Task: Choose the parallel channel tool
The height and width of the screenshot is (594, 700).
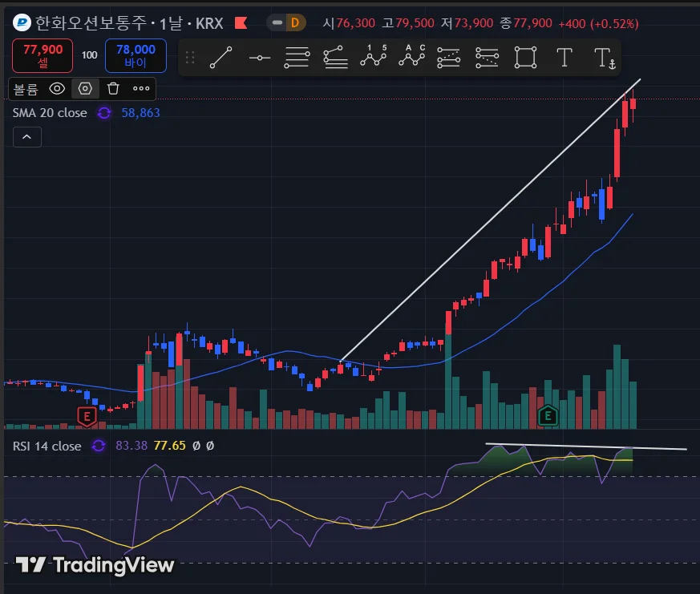Action: coord(449,58)
